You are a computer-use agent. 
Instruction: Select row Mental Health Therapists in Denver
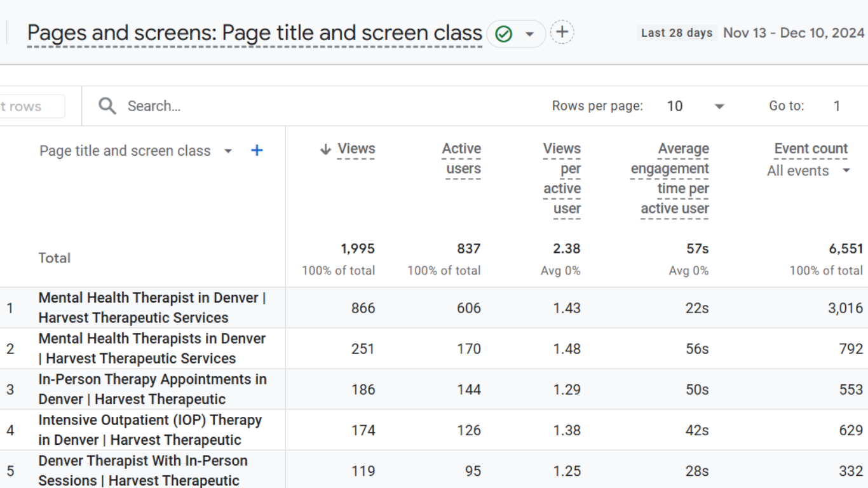pos(152,348)
